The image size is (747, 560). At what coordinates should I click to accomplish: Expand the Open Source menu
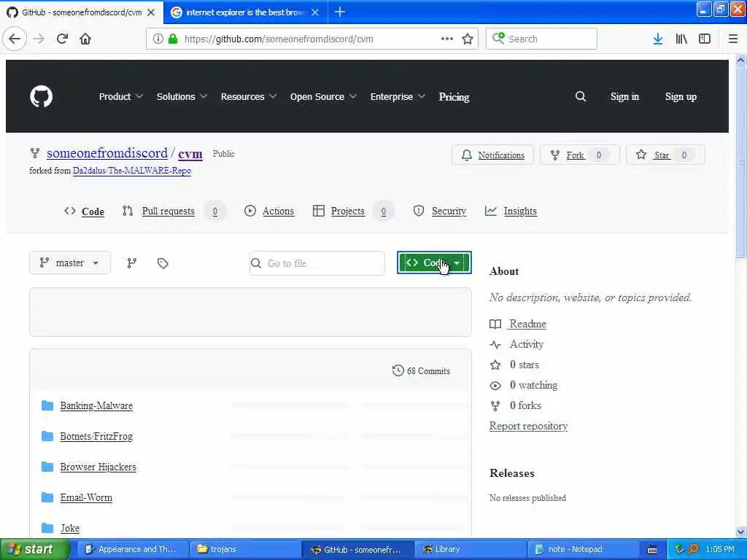coord(323,97)
